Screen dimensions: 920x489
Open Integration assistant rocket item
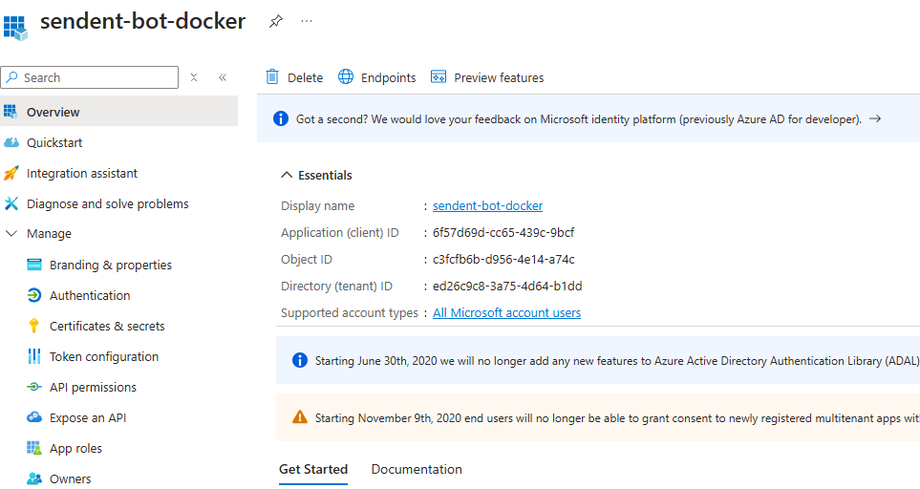[12, 173]
